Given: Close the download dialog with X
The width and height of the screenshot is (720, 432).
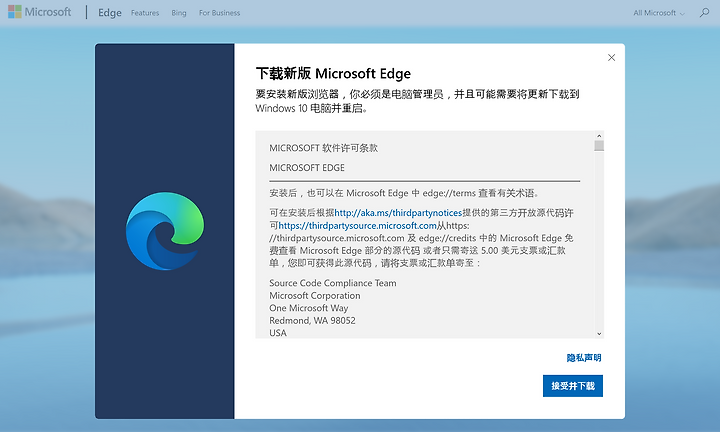Looking at the screenshot, I should point(611,57).
